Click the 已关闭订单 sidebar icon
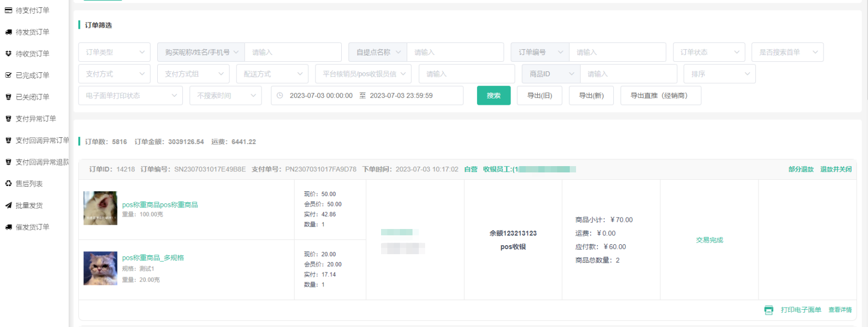 8,97
